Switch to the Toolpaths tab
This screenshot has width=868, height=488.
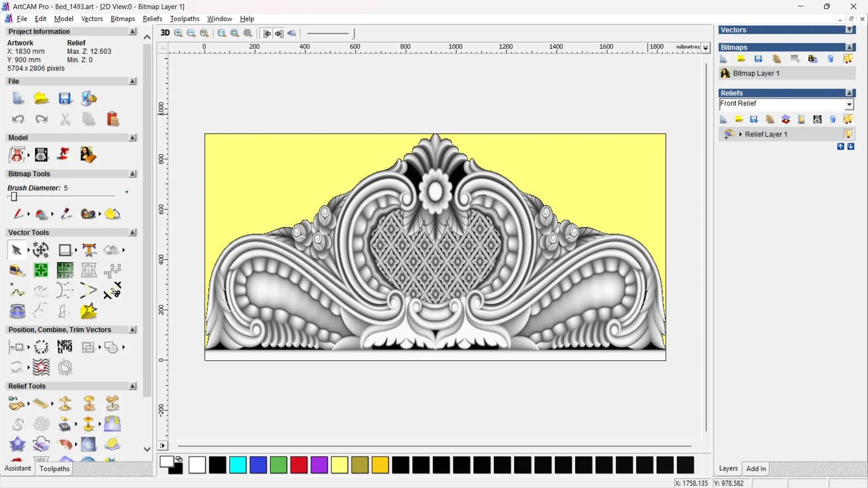[x=54, y=469]
